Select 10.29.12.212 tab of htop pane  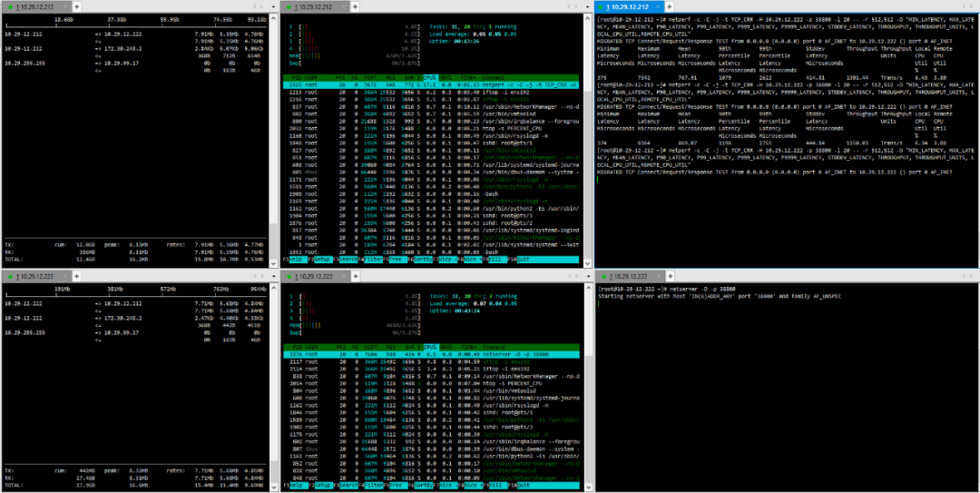pyautogui.click(x=315, y=6)
